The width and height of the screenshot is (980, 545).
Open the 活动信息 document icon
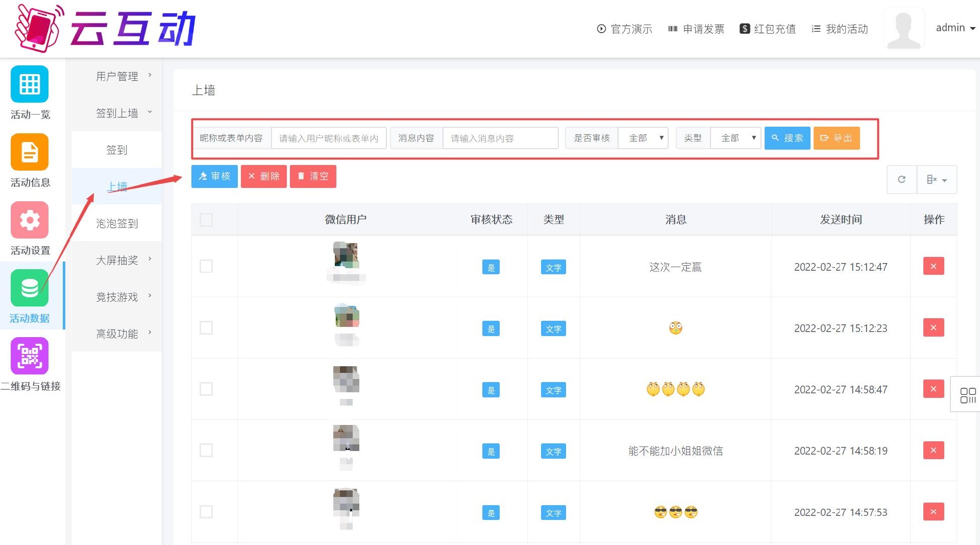[x=30, y=152]
